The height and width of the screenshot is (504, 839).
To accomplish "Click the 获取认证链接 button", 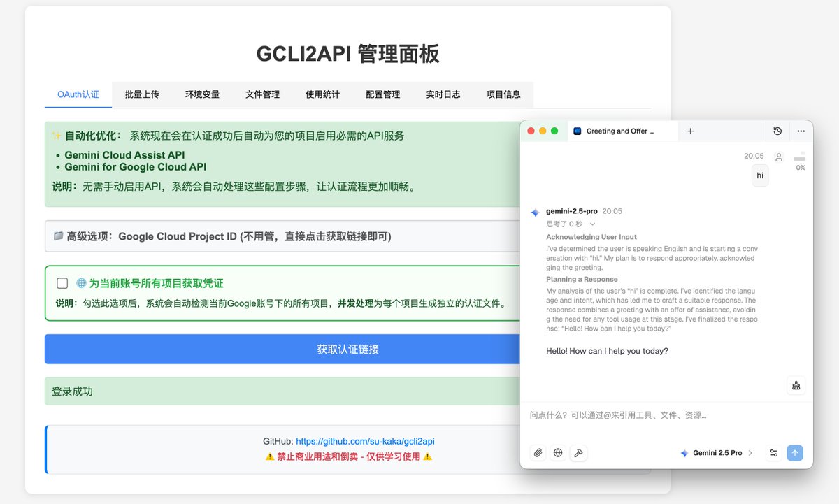I will pos(347,349).
